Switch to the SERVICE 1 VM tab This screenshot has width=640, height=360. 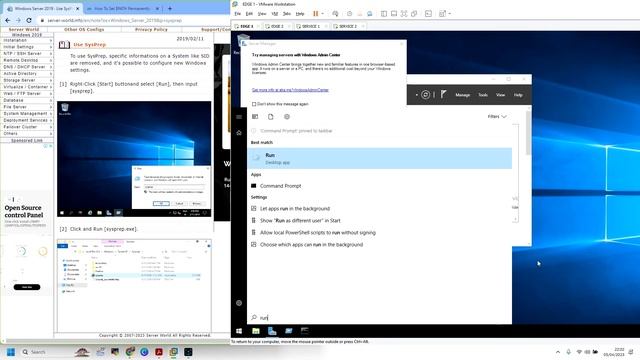point(311,26)
